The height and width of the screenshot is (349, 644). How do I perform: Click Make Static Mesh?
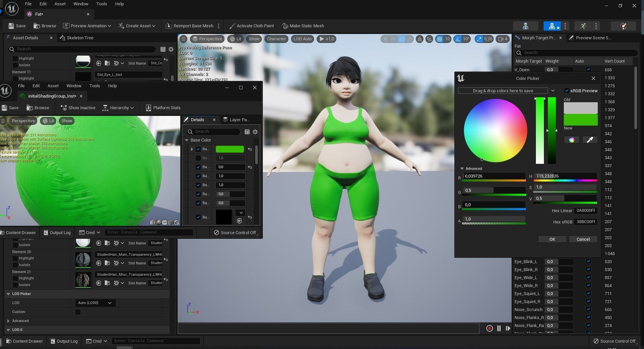pyautogui.click(x=303, y=26)
